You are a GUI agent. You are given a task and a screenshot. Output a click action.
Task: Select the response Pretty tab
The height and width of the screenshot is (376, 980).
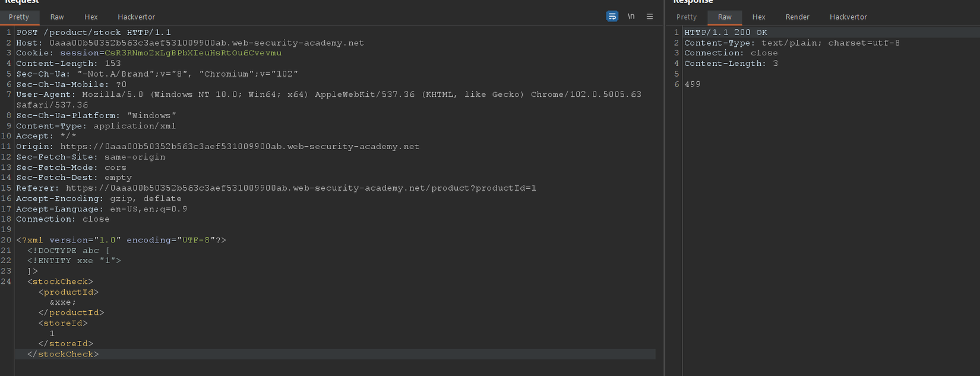(687, 17)
